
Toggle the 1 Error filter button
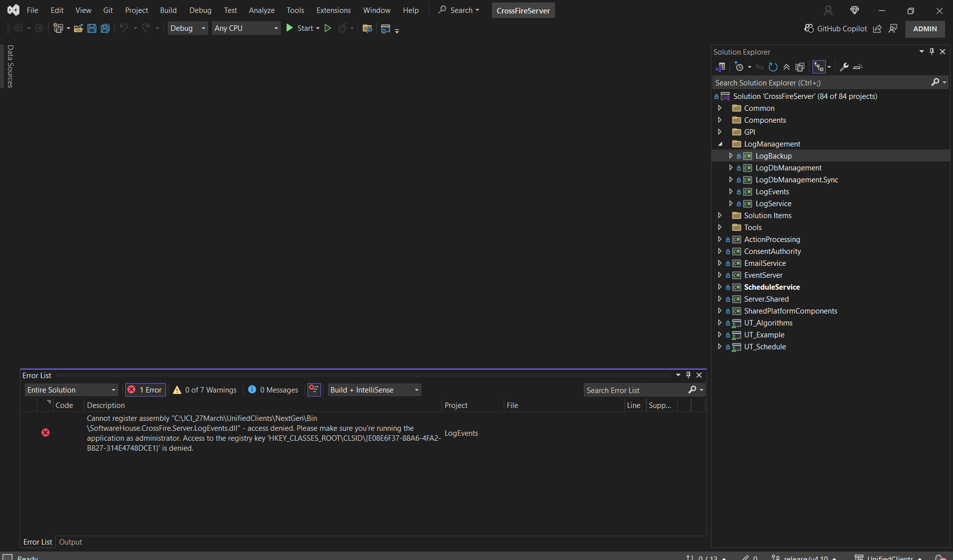click(x=145, y=390)
